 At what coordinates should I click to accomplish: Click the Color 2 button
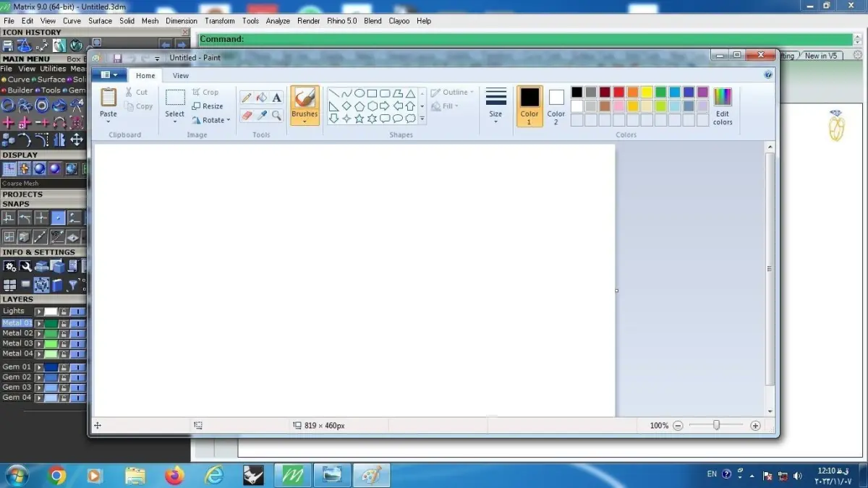[x=556, y=106]
